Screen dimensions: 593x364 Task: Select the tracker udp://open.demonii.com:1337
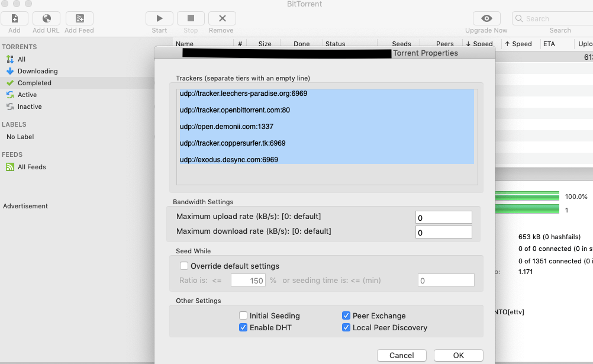coord(223,126)
